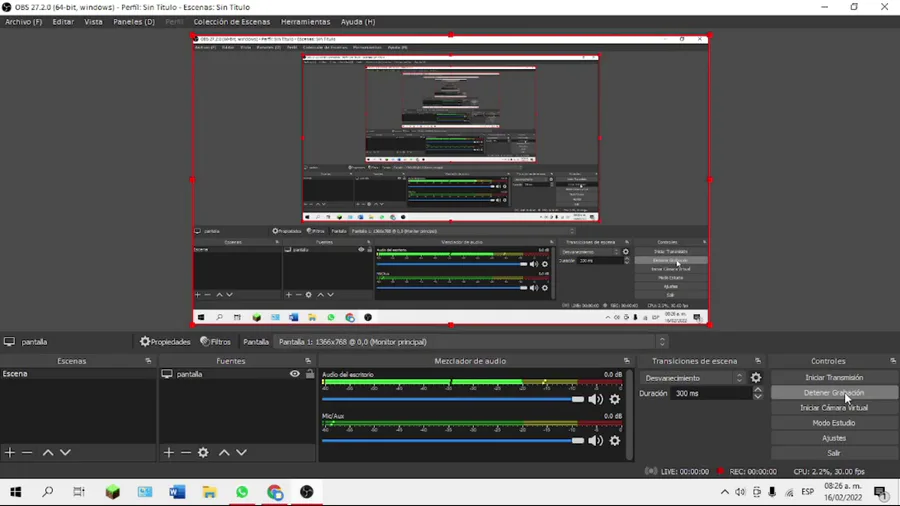This screenshot has height=506, width=900.
Task: Remove selected source in Fuentes panel
Action: [x=185, y=453]
